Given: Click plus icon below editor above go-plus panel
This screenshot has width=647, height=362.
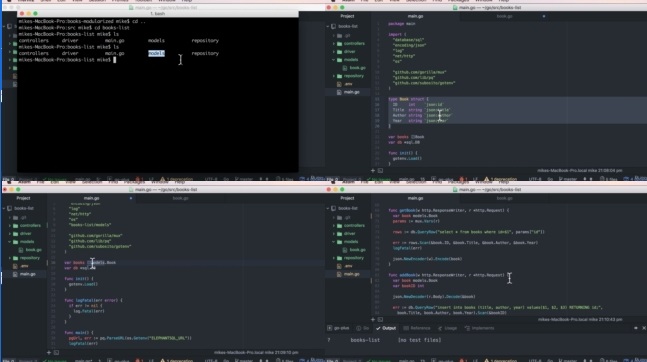Looking at the screenshot, I should pyautogui.click(x=373, y=319).
